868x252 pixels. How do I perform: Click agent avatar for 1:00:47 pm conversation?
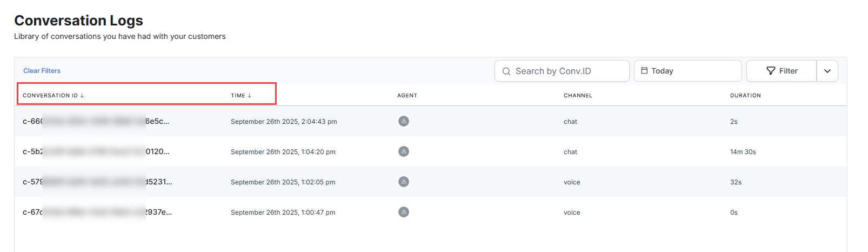coord(403,212)
